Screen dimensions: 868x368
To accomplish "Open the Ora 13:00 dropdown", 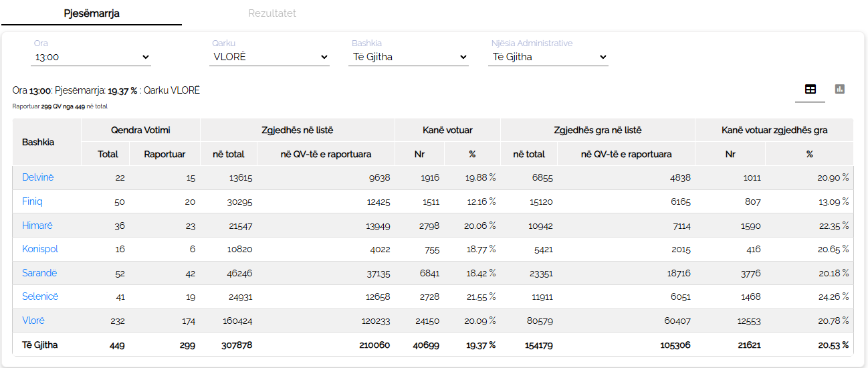I will click(91, 58).
